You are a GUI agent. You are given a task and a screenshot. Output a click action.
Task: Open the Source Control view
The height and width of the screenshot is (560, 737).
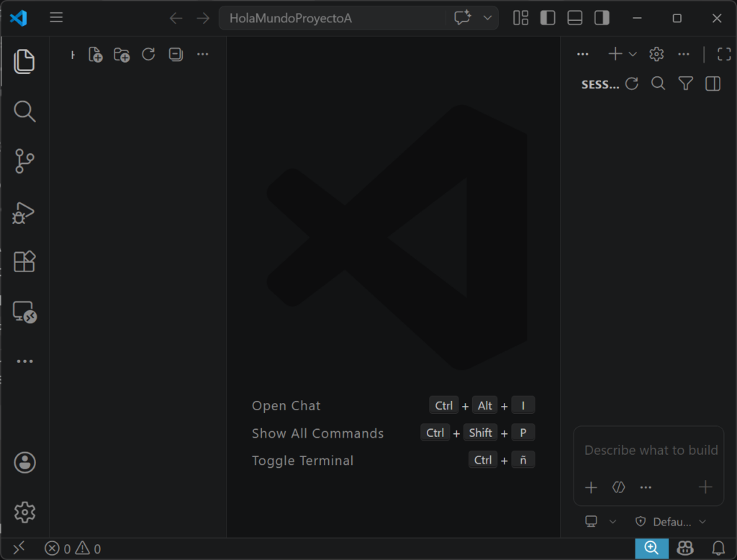[24, 161]
